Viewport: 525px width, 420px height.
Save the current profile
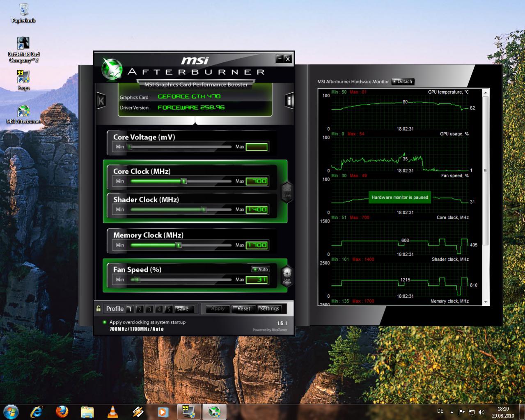(183, 309)
